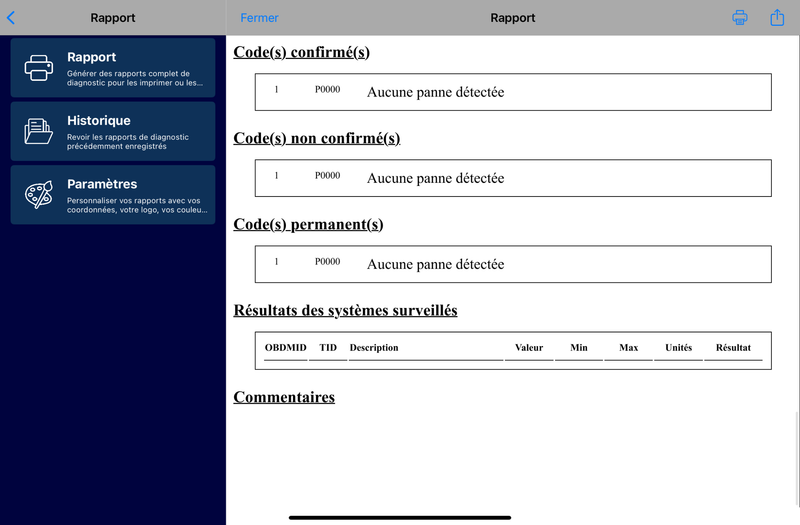Open the Historique menu entry
This screenshot has width=800, height=525.
[x=113, y=131]
